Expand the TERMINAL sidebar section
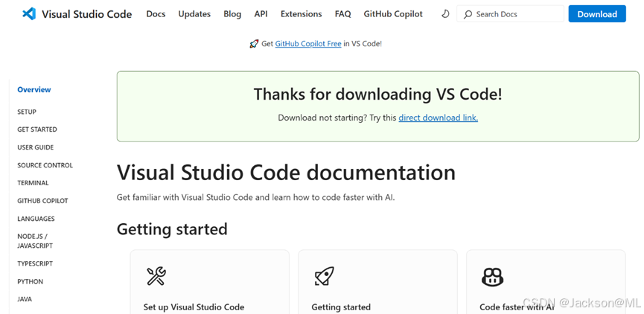 [x=33, y=183]
